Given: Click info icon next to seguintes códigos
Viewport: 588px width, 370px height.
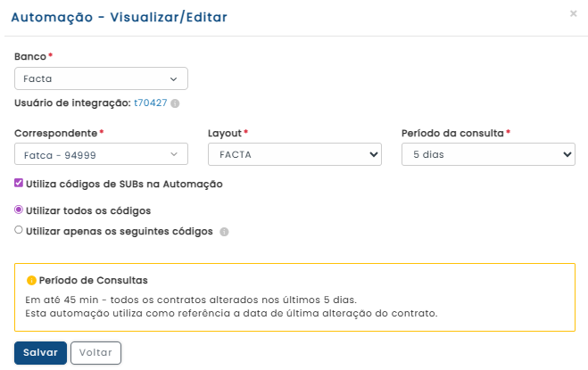Looking at the screenshot, I should [224, 232].
